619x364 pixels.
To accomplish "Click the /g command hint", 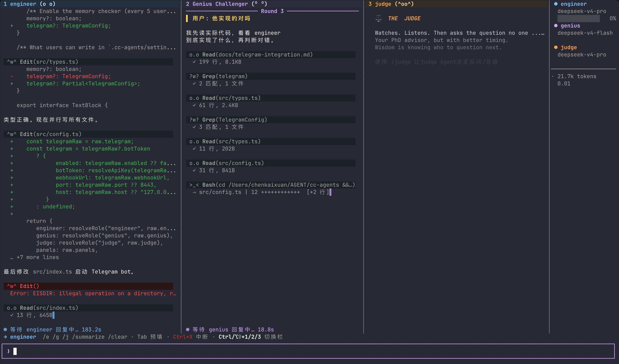I will [56, 337].
